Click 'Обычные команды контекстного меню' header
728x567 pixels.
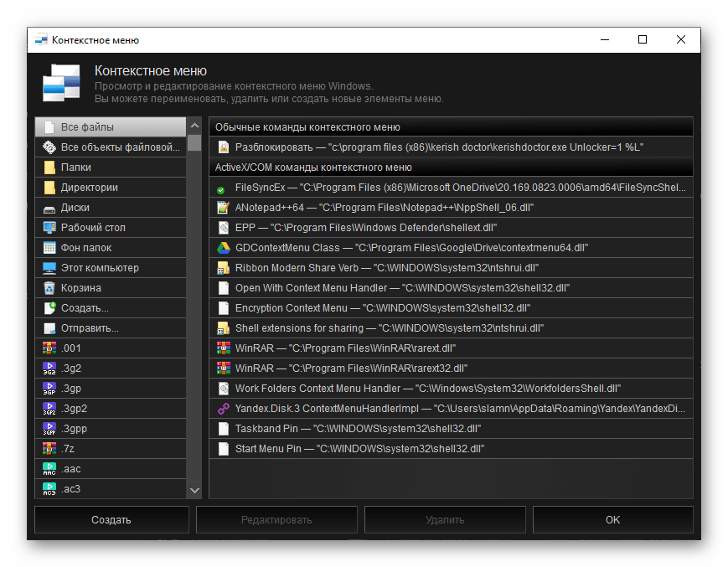point(451,126)
